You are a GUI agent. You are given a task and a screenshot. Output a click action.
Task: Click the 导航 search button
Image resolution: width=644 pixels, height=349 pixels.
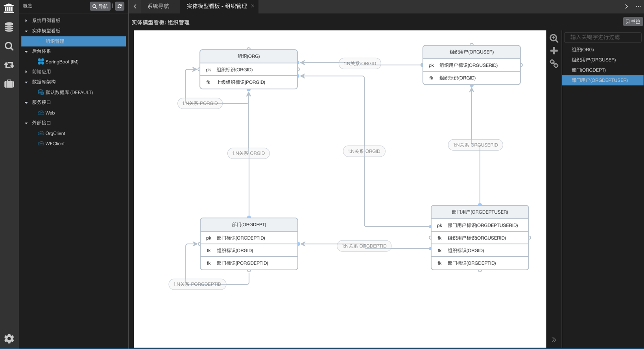[x=100, y=6]
